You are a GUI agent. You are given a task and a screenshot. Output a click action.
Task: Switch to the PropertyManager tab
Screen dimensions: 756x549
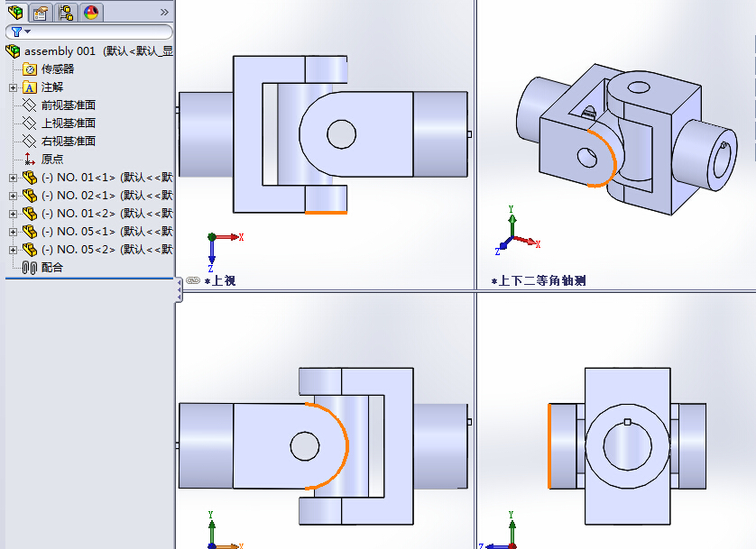point(41,12)
